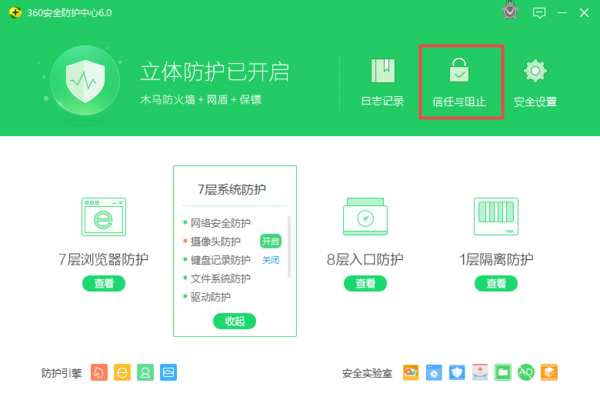
Task: Select 摄像头防护 list item text
Action: click(x=215, y=241)
